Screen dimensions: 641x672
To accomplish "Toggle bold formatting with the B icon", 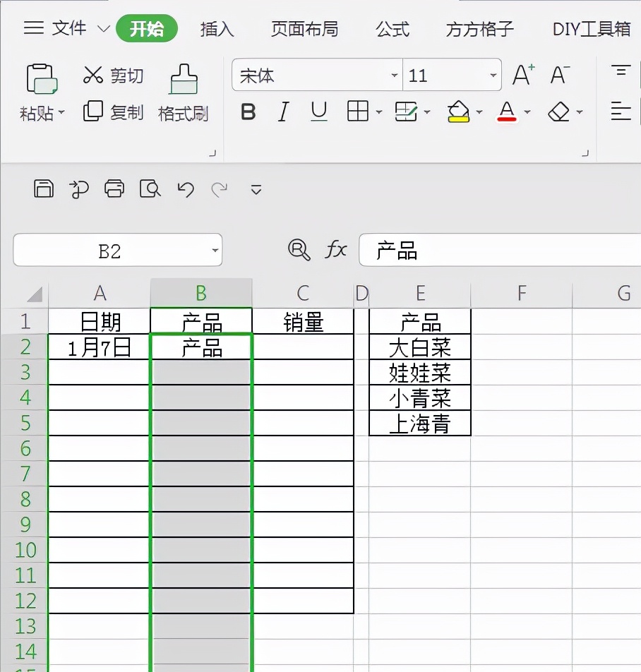I will coord(248,112).
